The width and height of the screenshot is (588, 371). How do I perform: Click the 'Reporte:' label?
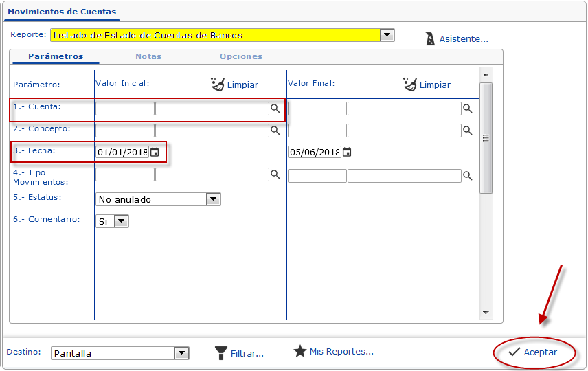pyautogui.click(x=28, y=34)
